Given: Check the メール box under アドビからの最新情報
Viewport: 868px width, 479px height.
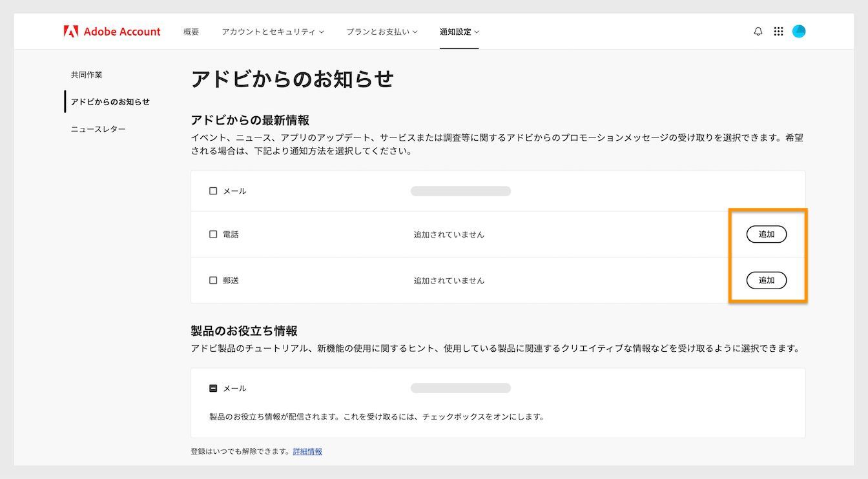Looking at the screenshot, I should point(213,191).
